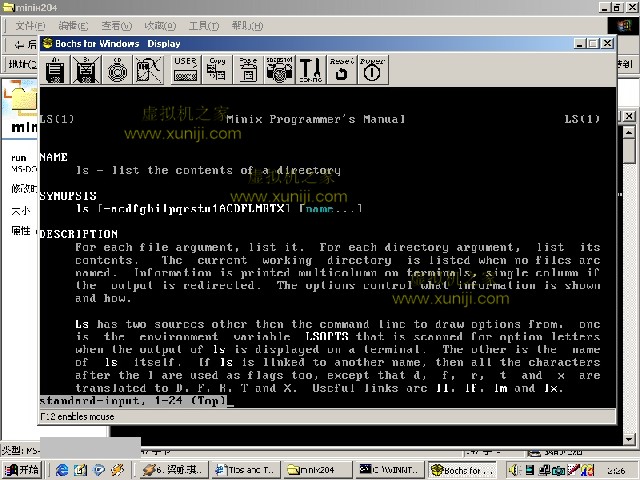Click the third quick launch icon with blue circle
Screen dimensions: 640x480
tap(99, 470)
